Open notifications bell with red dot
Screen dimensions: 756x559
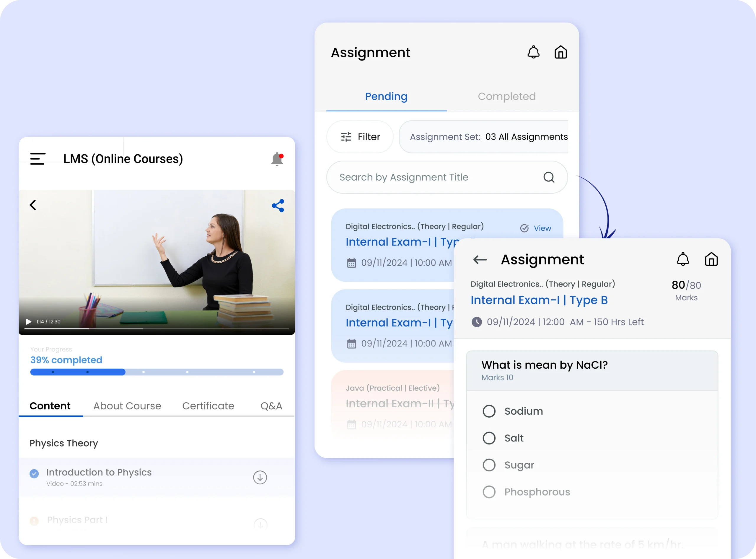pyautogui.click(x=277, y=159)
